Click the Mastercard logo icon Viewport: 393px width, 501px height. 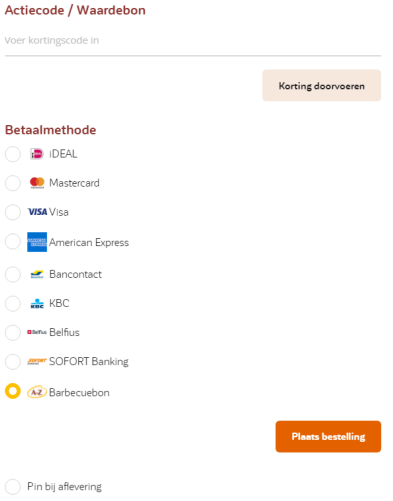pos(37,183)
